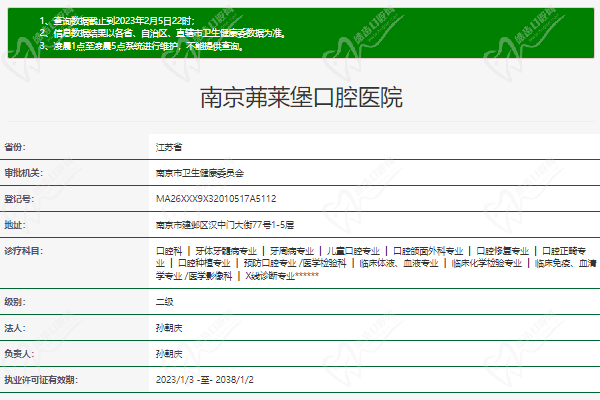Click 口腔修复专业 in the department list

tap(502, 251)
